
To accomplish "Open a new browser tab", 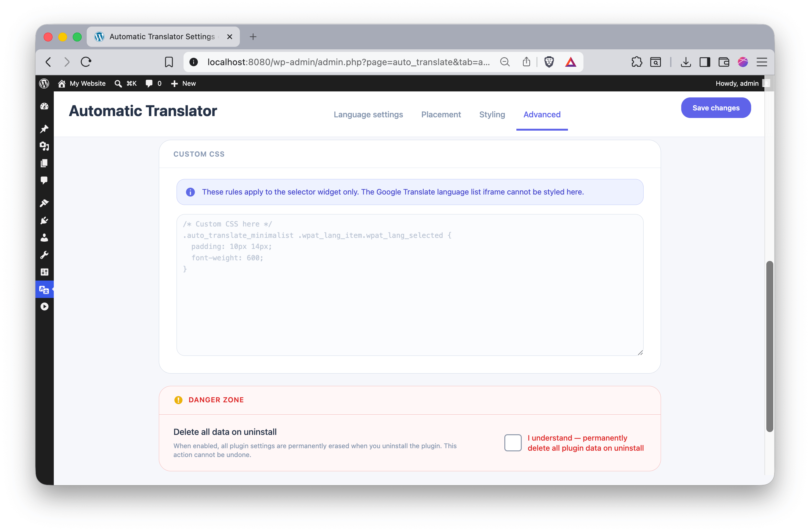I will (x=253, y=36).
